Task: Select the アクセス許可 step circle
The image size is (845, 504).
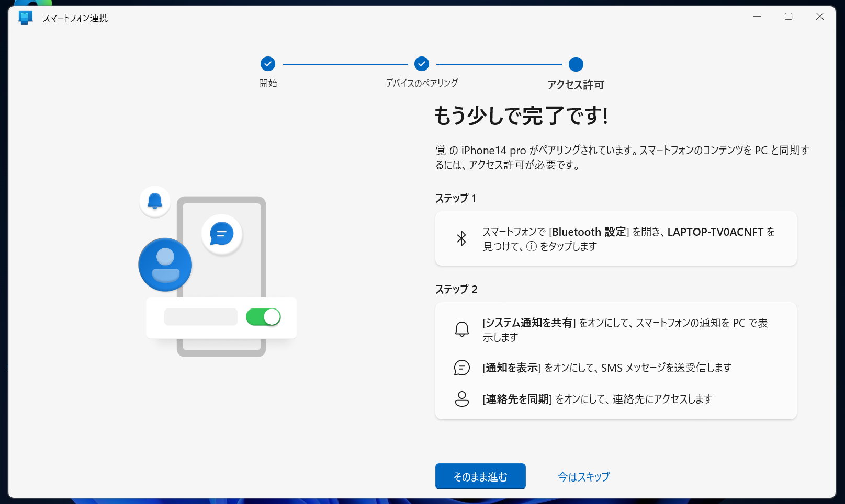Action: tap(576, 64)
